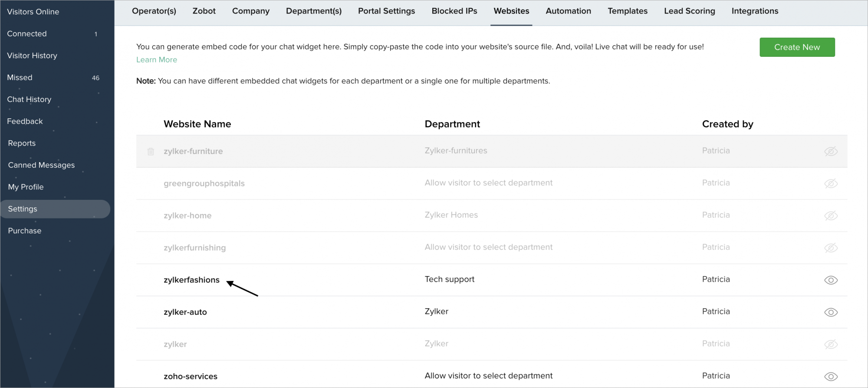Image resolution: width=868 pixels, height=388 pixels.
Task: Open the Portal Settings tab
Action: click(386, 11)
